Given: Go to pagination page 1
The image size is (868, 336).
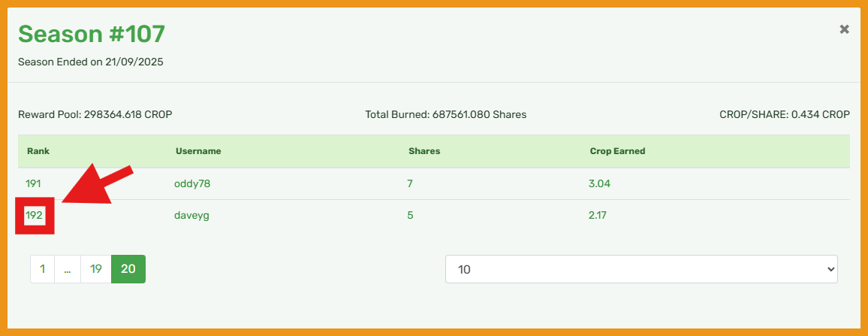Looking at the screenshot, I should (43, 269).
